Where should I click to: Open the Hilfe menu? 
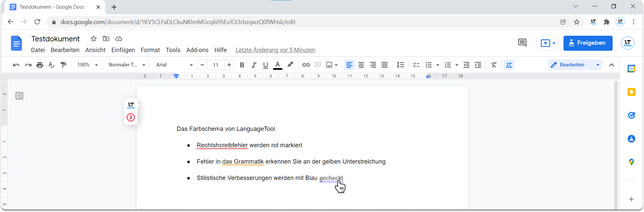coord(220,50)
